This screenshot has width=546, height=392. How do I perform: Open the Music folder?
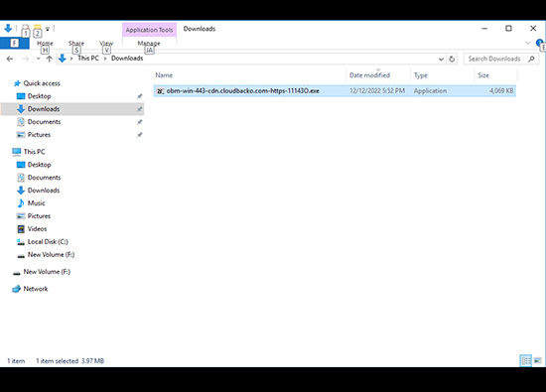[x=36, y=203]
